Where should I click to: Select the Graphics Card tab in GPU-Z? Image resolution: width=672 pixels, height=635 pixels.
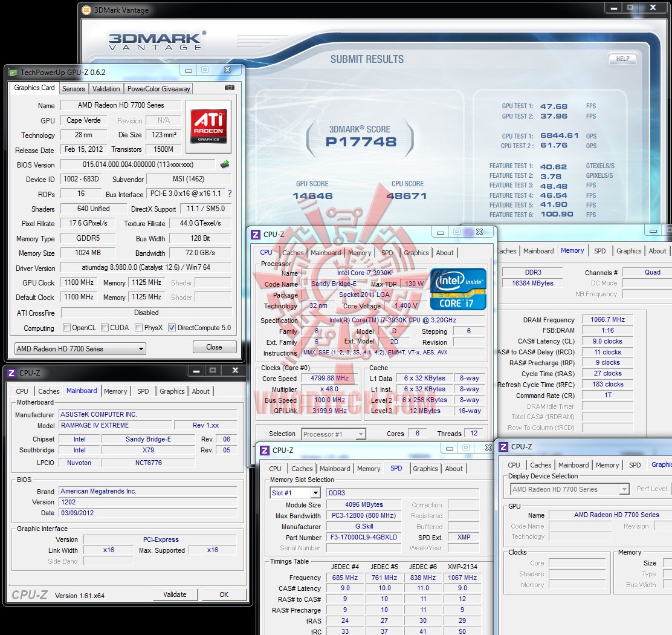click(x=34, y=88)
